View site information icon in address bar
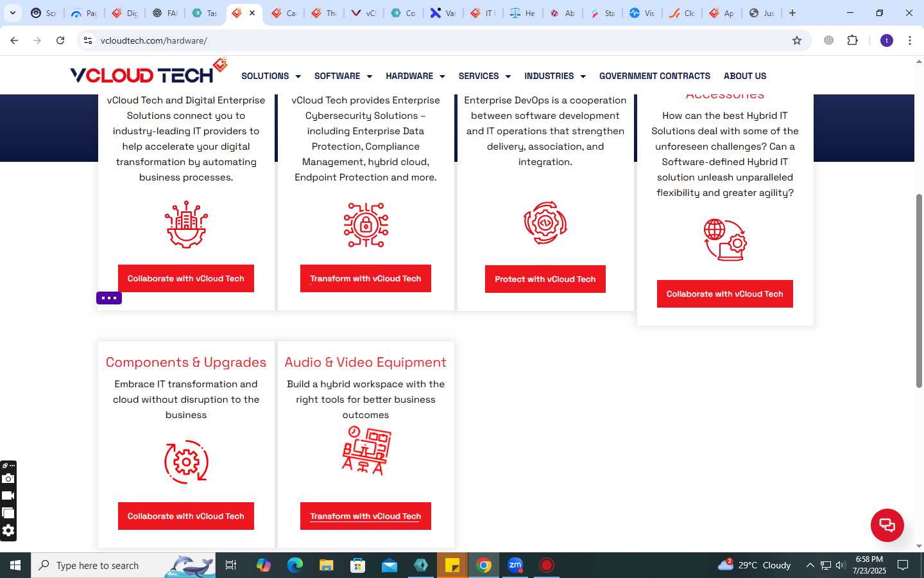Screen dimensions: 924x578 [x=88, y=40]
